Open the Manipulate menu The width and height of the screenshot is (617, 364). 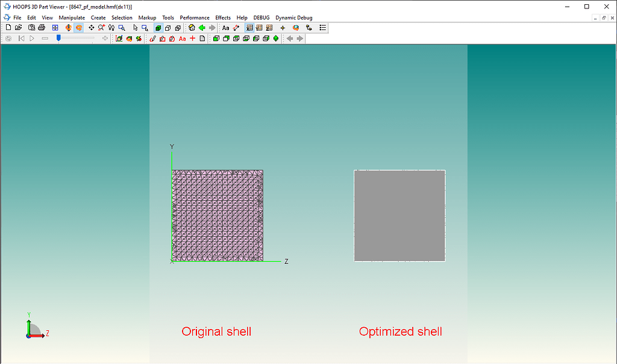72,17
